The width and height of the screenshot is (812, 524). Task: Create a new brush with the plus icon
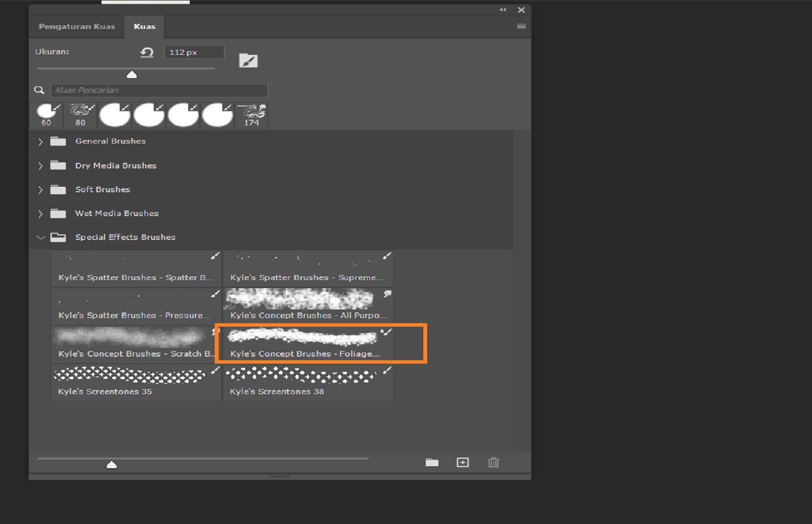462,462
